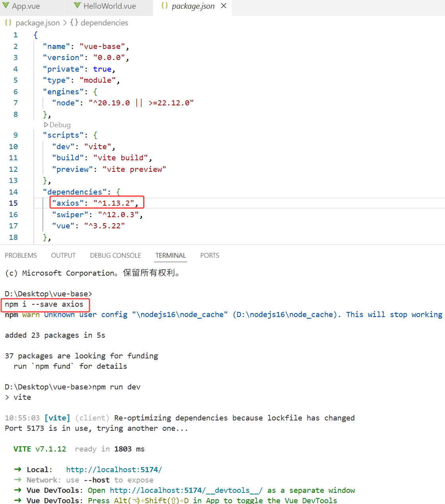445x504 pixels.
Task: Click the "module" type value
Action: pyautogui.click(x=98, y=80)
